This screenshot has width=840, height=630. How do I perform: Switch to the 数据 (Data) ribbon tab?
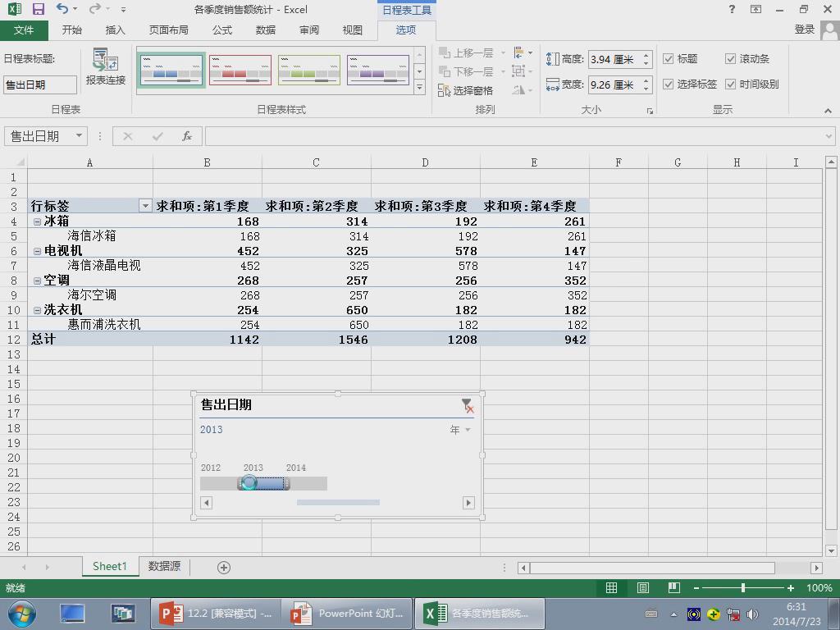266,30
